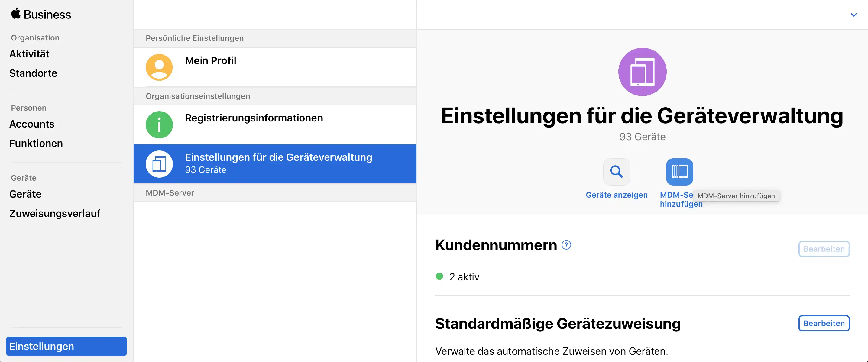Click the device icon in the selected row
868x362 pixels.
159,164
